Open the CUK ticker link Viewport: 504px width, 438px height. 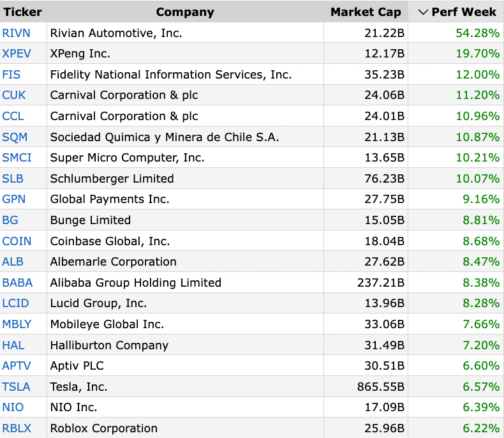tap(14, 95)
